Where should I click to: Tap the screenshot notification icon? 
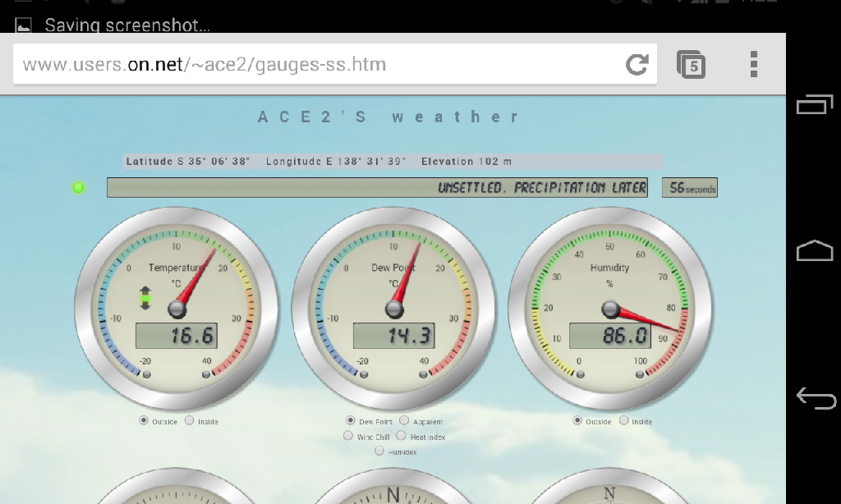pyautogui.click(x=23, y=25)
